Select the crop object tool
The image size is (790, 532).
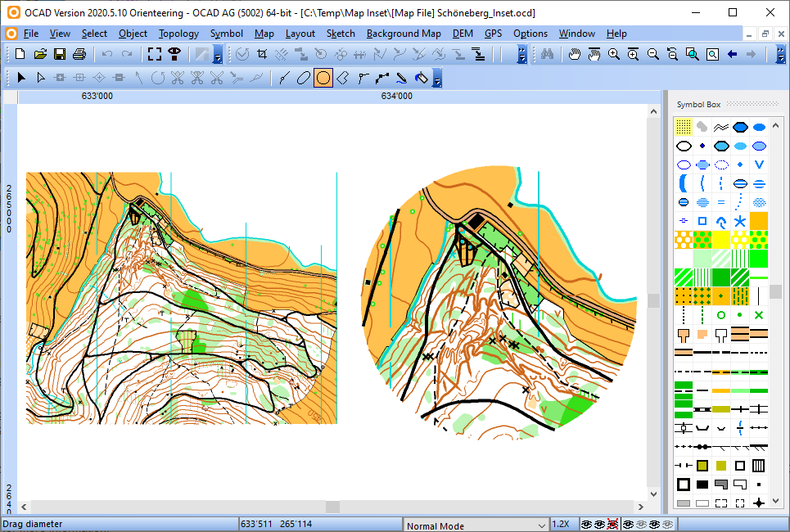[x=262, y=54]
